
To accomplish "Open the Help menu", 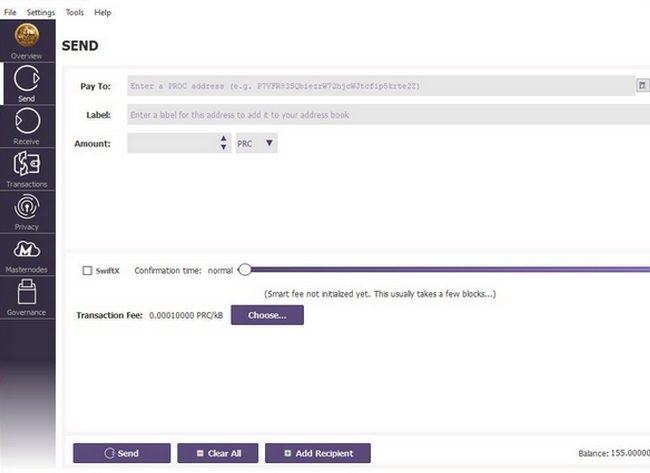I will [x=103, y=12].
